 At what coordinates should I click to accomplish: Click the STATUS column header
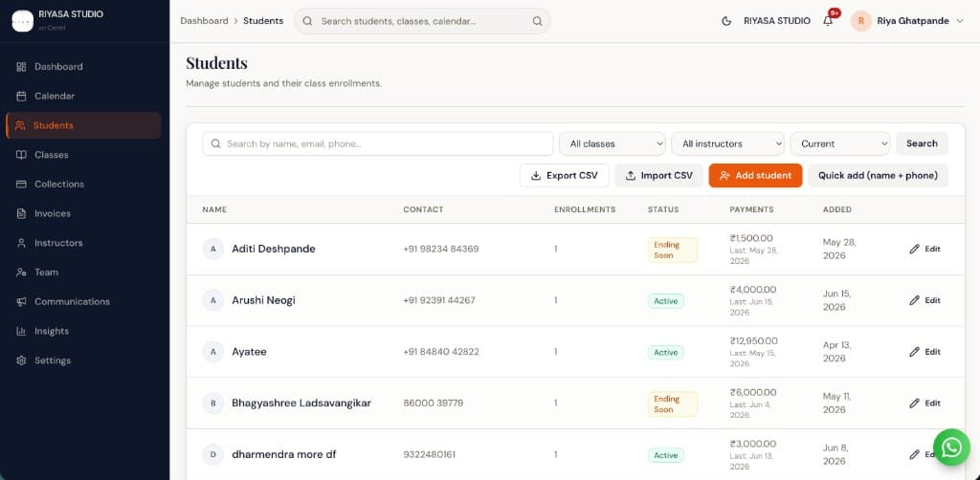click(x=663, y=209)
